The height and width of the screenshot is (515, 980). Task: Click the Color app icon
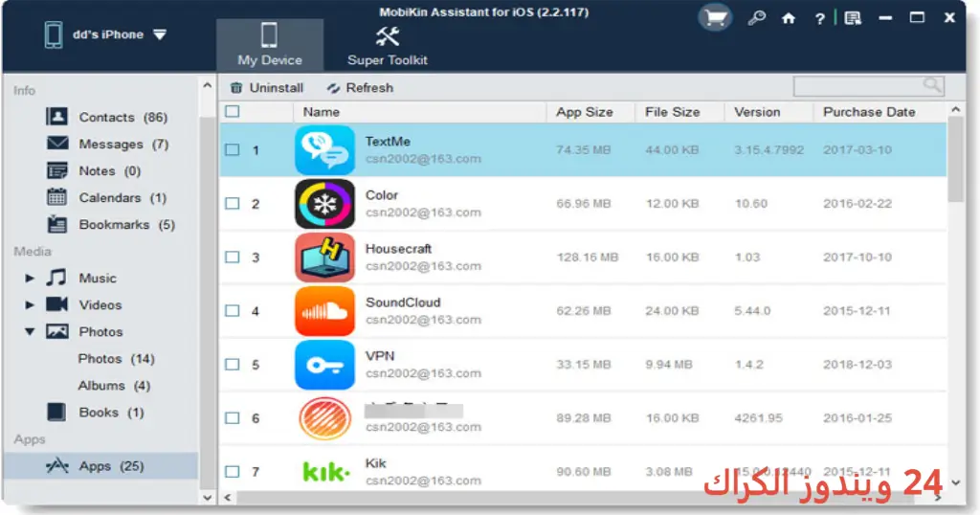pos(324,204)
